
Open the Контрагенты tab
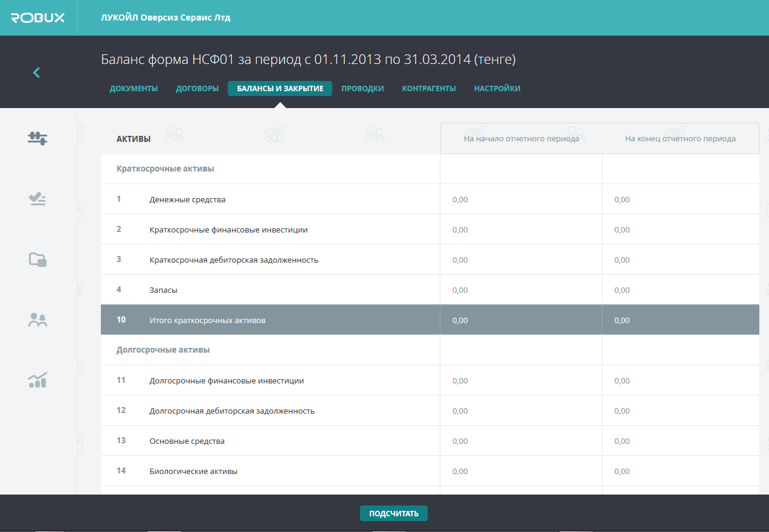(429, 89)
